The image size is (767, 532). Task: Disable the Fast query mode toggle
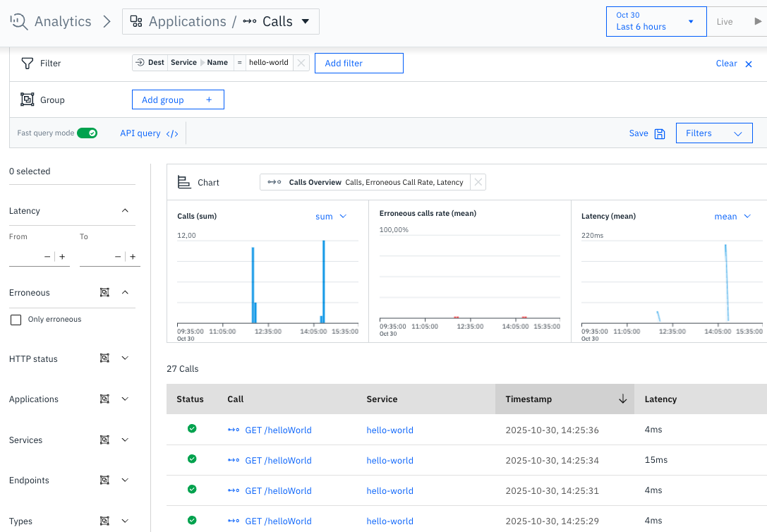(87, 133)
